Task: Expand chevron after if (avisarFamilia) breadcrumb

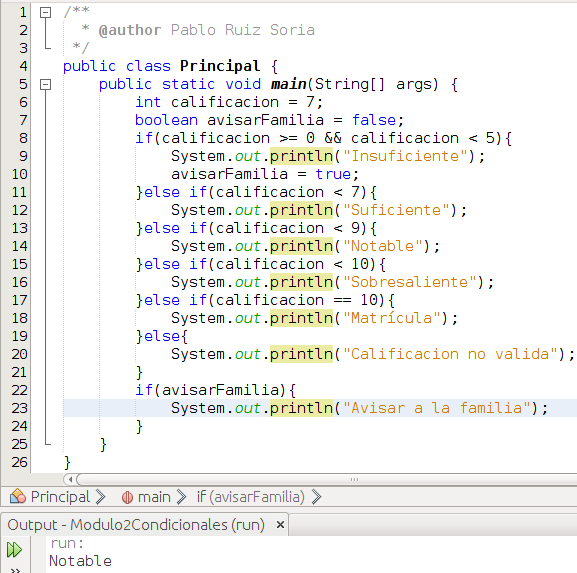Action: (316, 497)
